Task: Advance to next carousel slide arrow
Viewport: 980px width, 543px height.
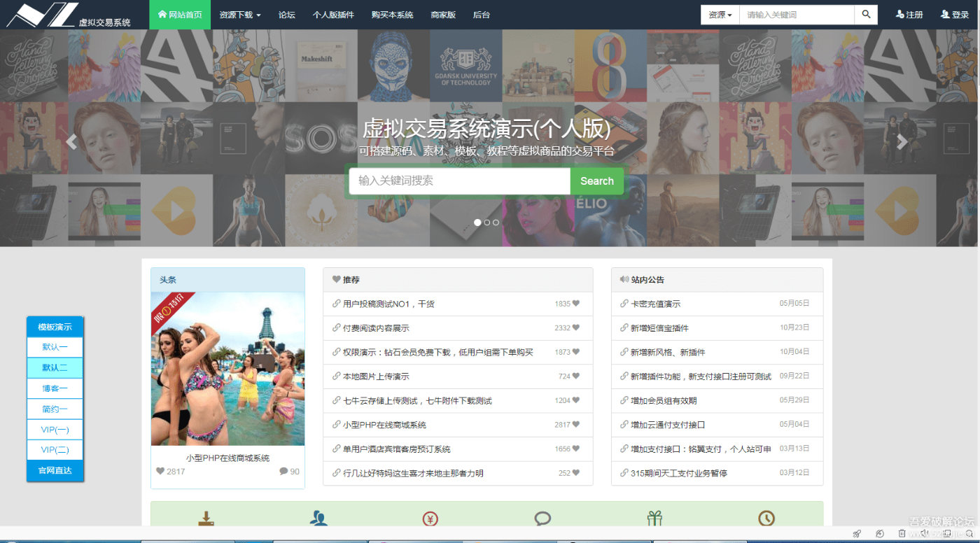Action: (902, 142)
